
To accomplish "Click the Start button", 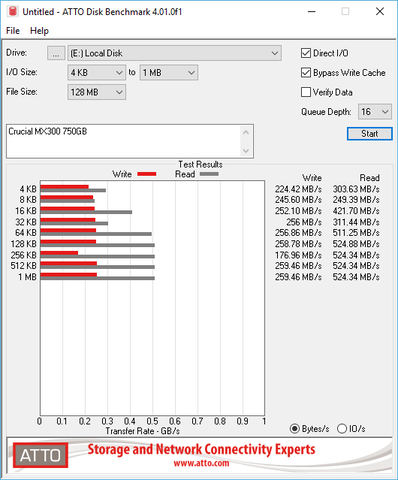I will click(369, 134).
